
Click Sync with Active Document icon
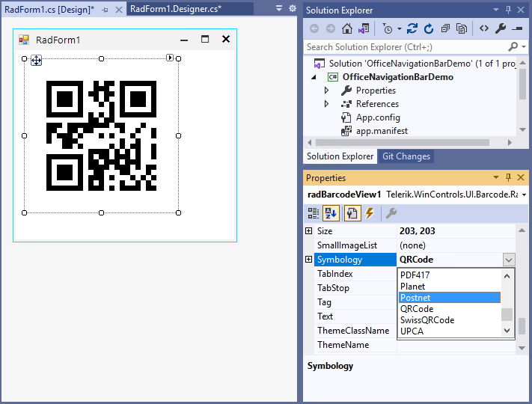click(412, 29)
